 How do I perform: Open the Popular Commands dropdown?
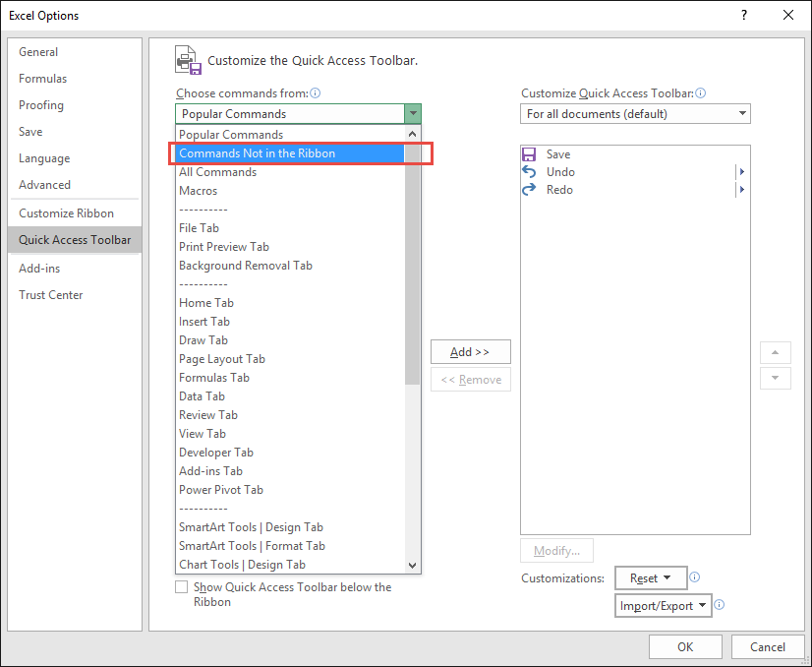tap(413, 113)
